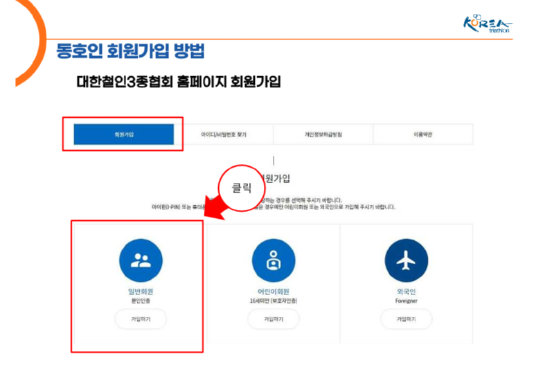The image size is (554, 392).
Task: Click the 일반회원 people icon
Action: (x=141, y=260)
